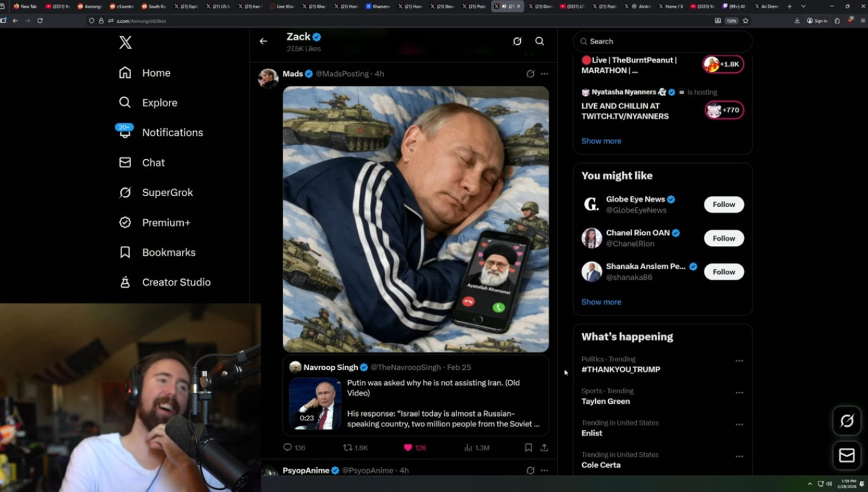
Task: Open the Chat section
Action: (142, 162)
